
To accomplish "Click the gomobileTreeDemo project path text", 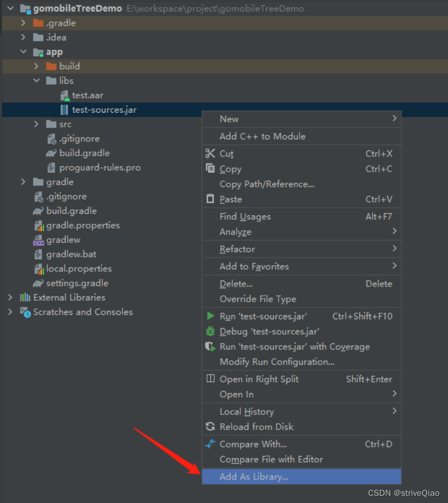I will (215, 9).
